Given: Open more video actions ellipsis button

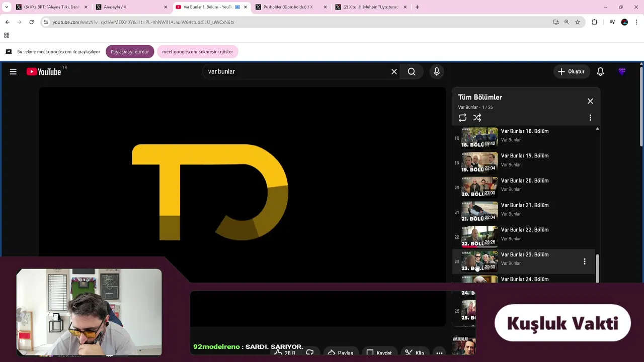Looking at the screenshot, I should (439, 353).
